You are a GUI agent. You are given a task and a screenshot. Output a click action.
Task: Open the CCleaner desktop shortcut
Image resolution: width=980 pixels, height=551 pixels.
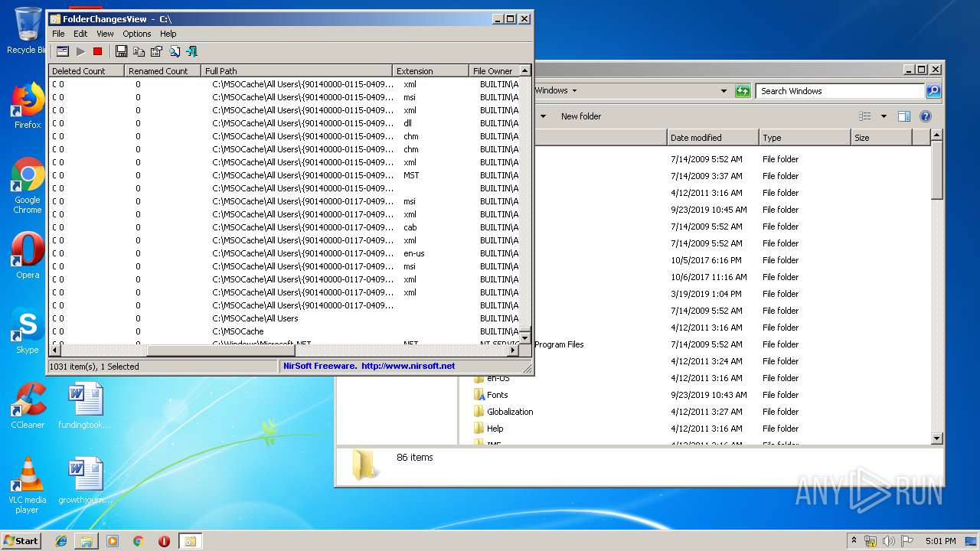pos(28,406)
